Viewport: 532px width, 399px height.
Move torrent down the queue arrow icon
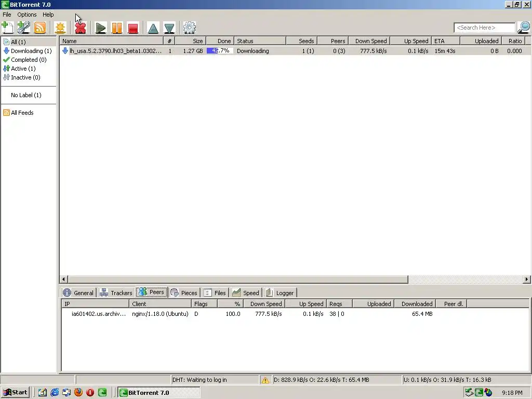(x=169, y=28)
